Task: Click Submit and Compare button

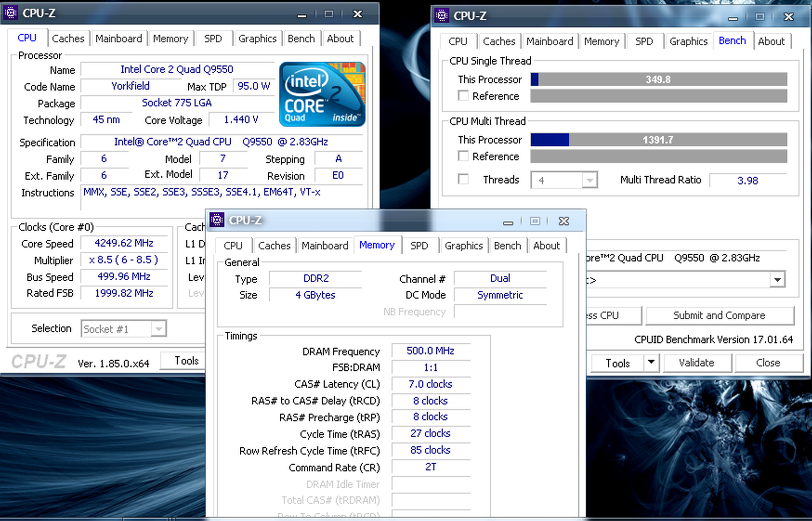Action: 719,315
